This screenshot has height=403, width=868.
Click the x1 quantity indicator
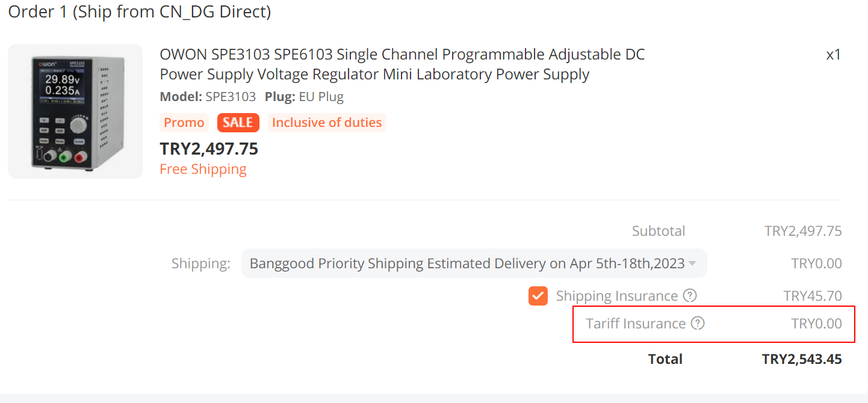pos(833,55)
